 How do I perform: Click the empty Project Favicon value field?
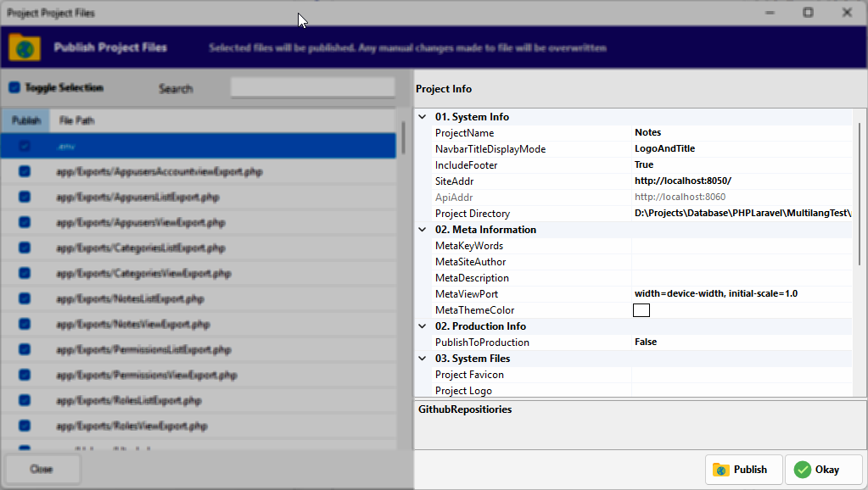click(742, 375)
